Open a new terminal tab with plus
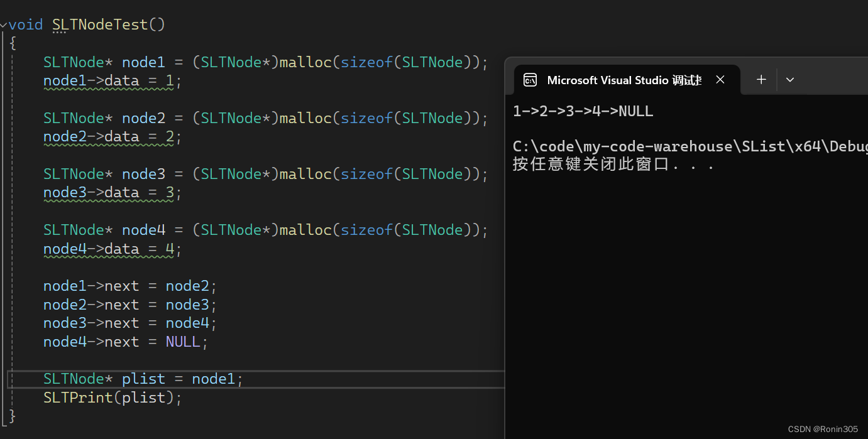Viewport: 868px width, 439px height. (x=761, y=80)
